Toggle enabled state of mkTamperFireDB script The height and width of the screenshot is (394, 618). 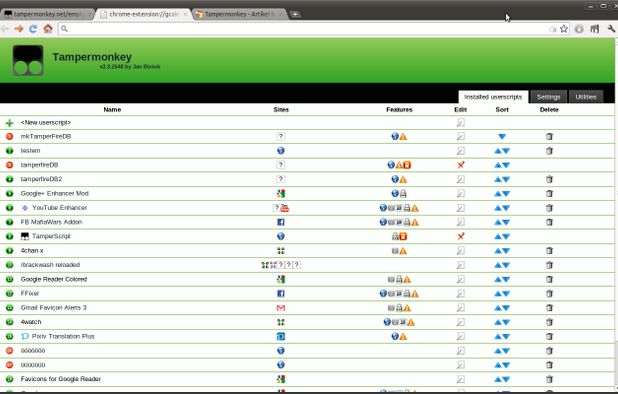(9, 137)
